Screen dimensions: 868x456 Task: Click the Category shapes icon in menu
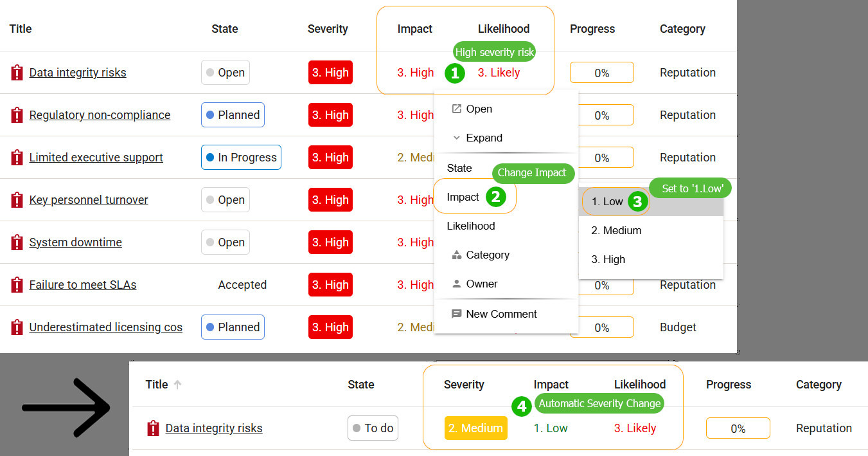click(457, 255)
